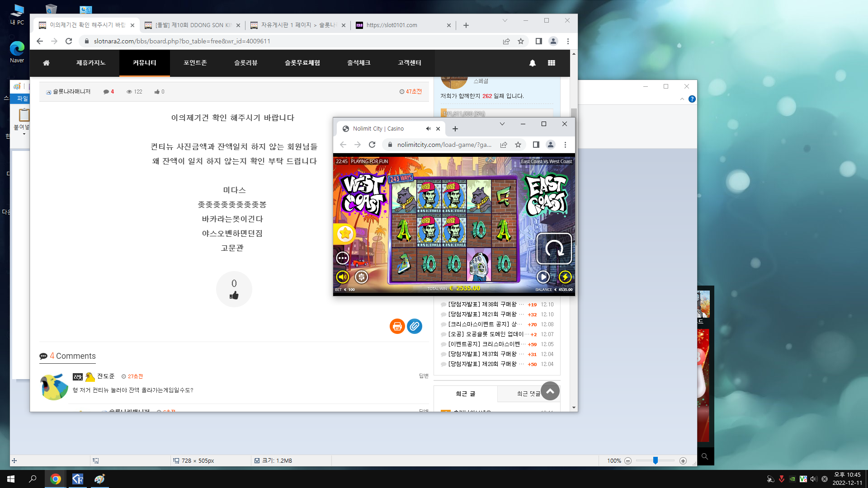Go back in the slotnara browser window

40,41
